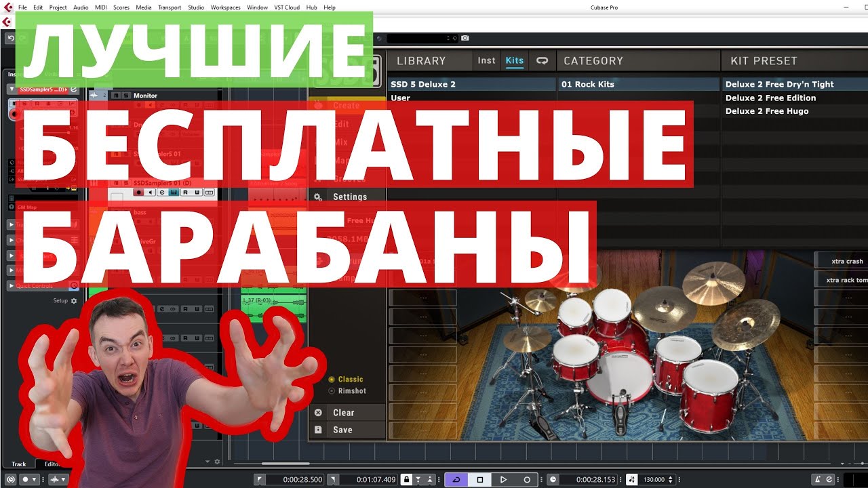Toggle the tempo track icon
This screenshot has height=488, width=868.
(632, 479)
